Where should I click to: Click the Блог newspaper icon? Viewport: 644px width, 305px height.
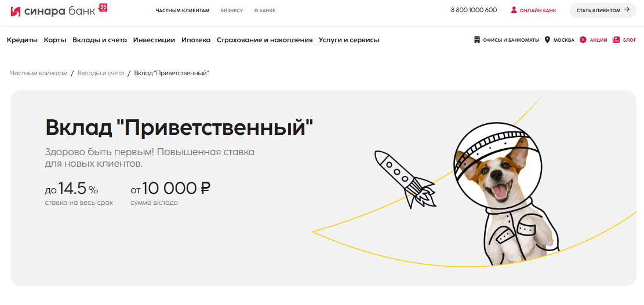click(616, 40)
